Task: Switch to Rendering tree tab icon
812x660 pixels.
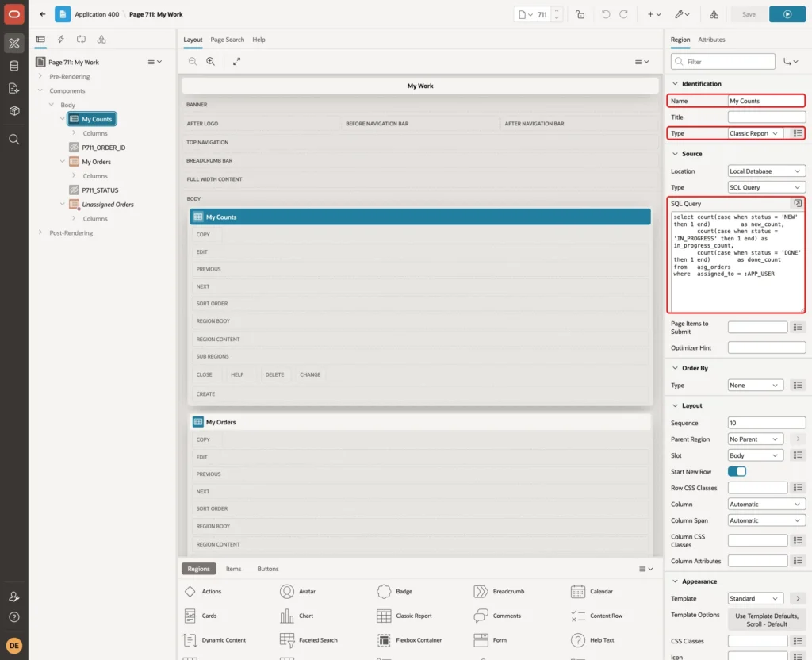Action: (x=40, y=40)
